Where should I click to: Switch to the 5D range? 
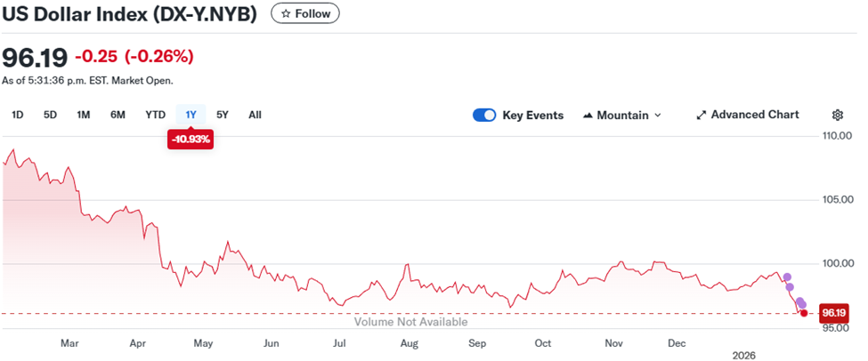[x=50, y=114]
